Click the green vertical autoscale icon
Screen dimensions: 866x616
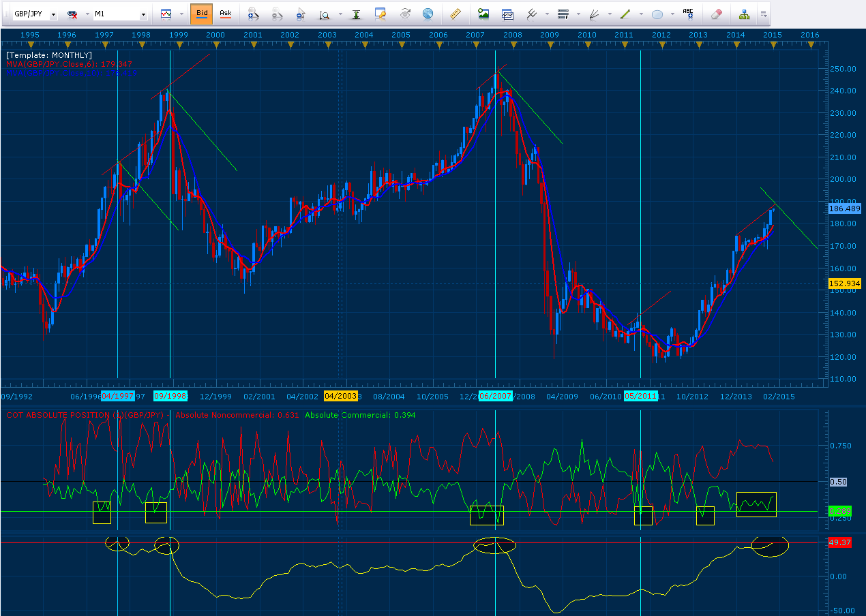click(x=357, y=14)
